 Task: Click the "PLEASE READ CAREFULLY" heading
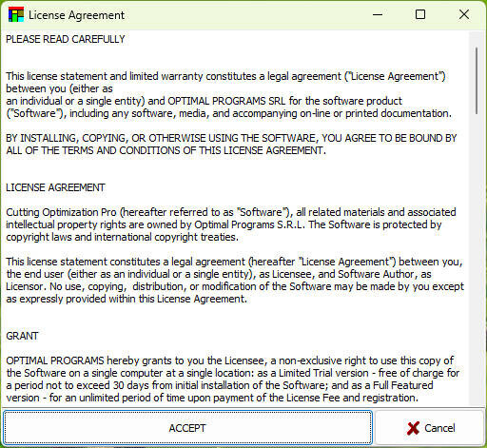[66, 39]
